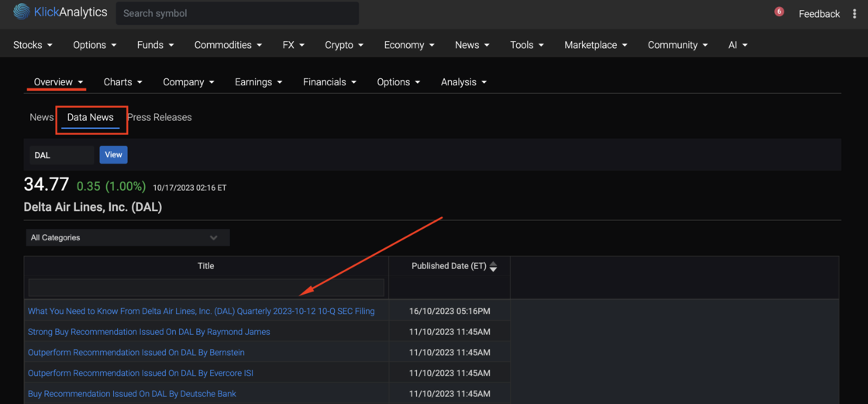Click the 0.35 (1.00%) change value

click(x=112, y=185)
